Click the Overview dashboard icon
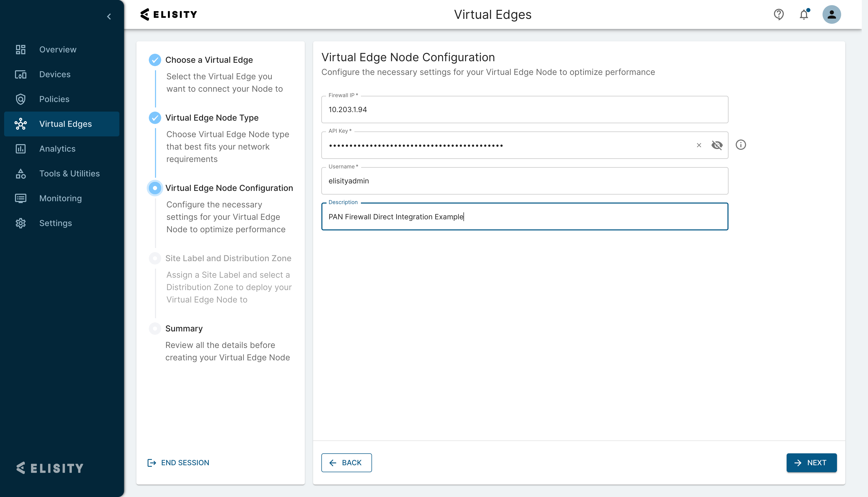868x497 pixels. coord(20,50)
